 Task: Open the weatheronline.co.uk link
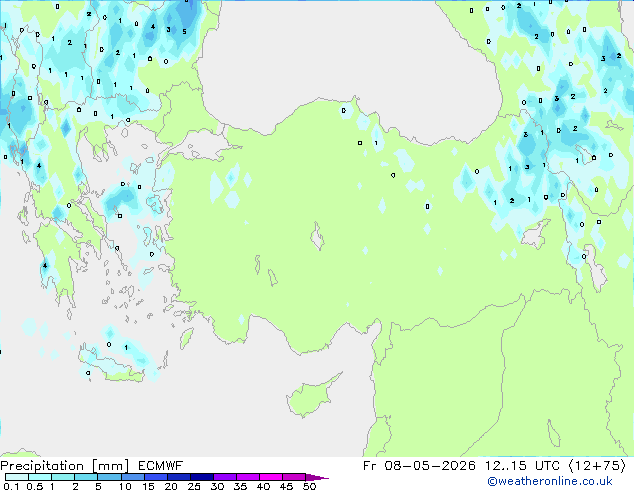[550, 481]
